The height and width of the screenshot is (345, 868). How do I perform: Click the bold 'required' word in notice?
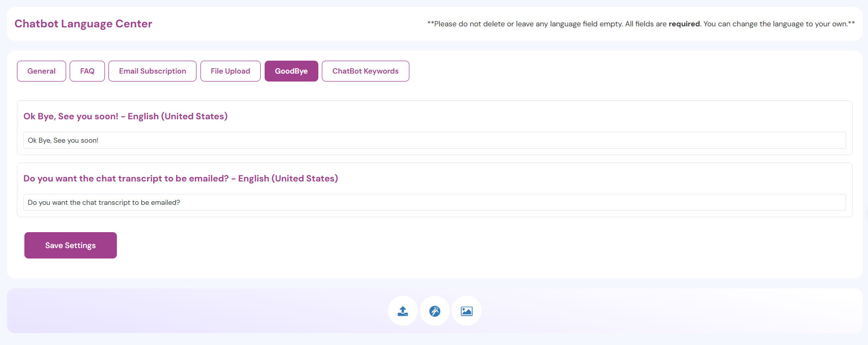[x=684, y=24]
